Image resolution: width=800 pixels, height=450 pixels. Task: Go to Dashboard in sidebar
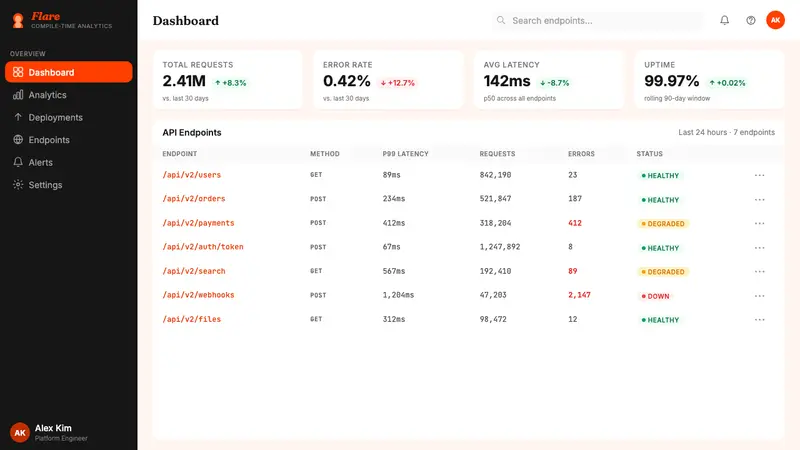click(x=68, y=72)
